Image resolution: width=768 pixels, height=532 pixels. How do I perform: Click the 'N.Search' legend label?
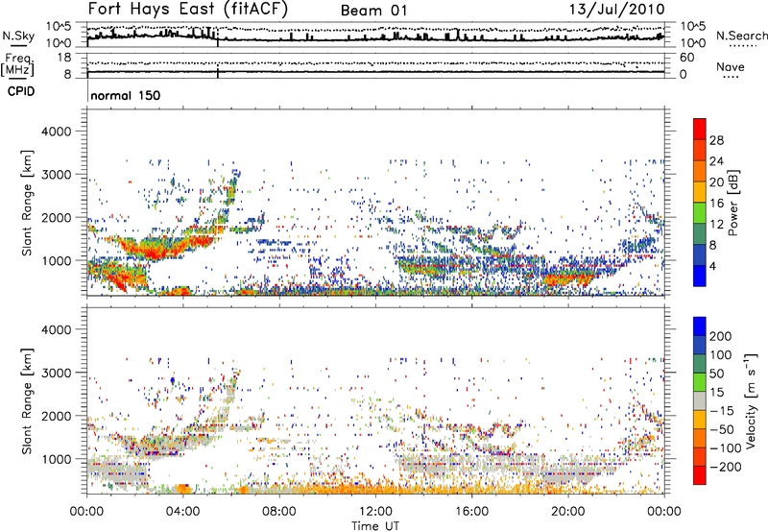click(741, 36)
